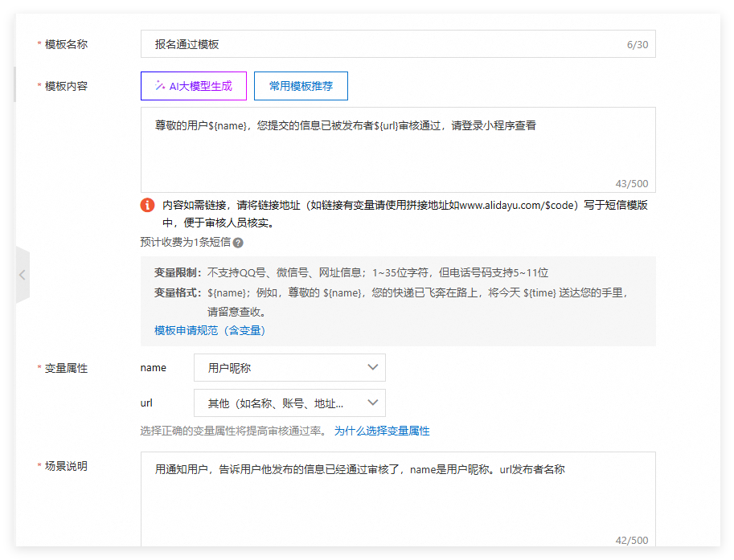Open 为什么选择变量属性 link
The height and width of the screenshot is (560, 734).
(x=382, y=431)
